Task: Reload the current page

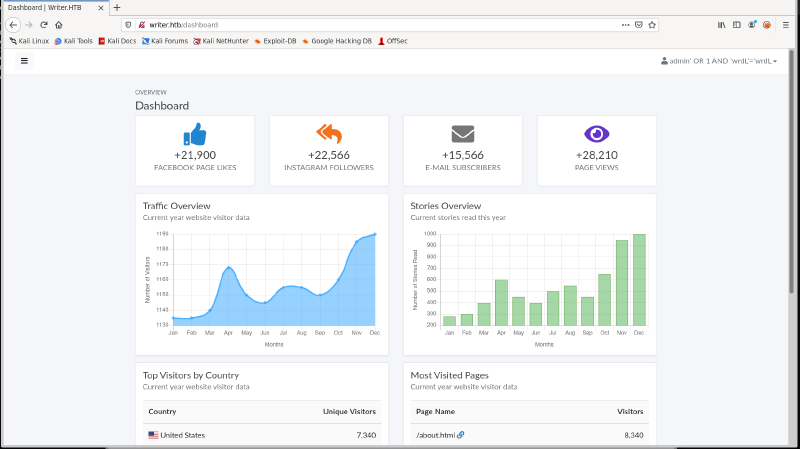Action: 44,24
